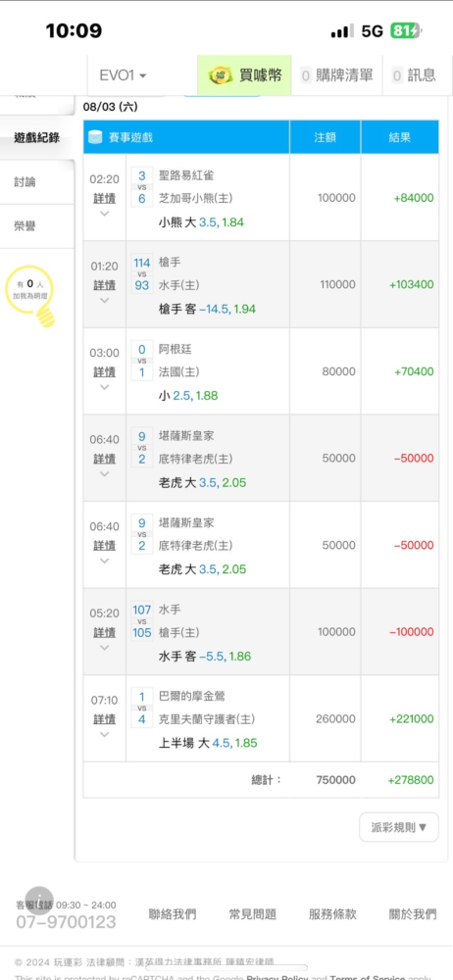Expand 派彩規則 payout rules dropdown

(x=399, y=827)
